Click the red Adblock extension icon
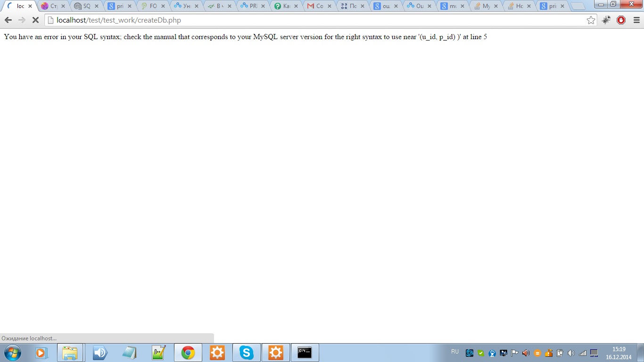 [621, 20]
